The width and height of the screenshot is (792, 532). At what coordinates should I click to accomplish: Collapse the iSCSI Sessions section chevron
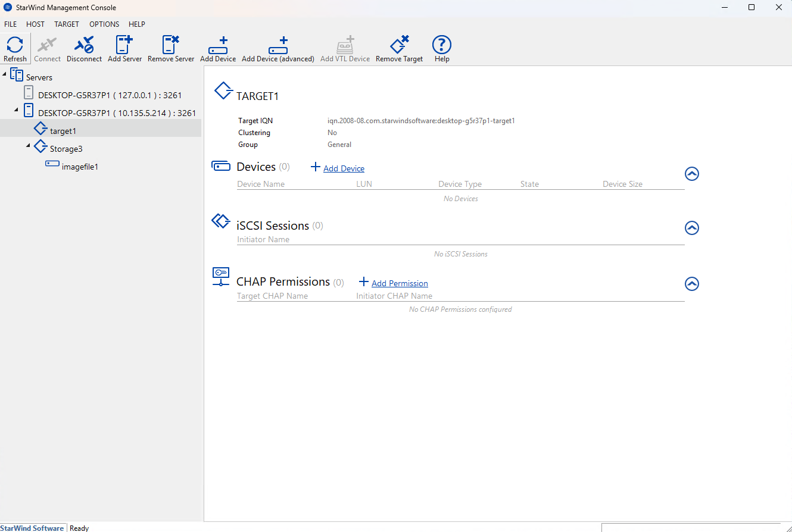coord(691,228)
